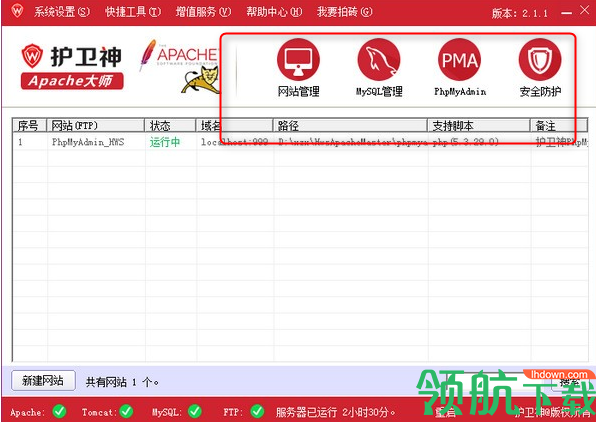Click the localhost:999 domain cell
This screenshot has height=422, width=596.
click(235, 142)
